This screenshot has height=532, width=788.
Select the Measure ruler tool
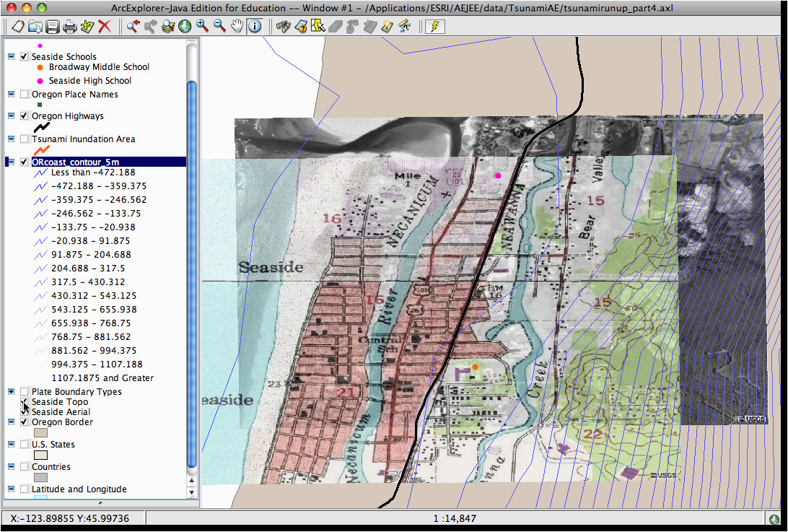click(x=405, y=26)
